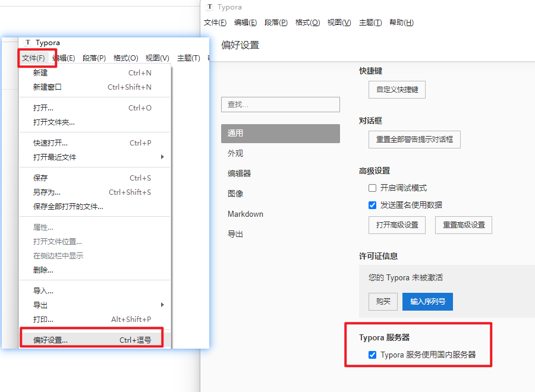Select 属性... menu entry

pos(95,227)
